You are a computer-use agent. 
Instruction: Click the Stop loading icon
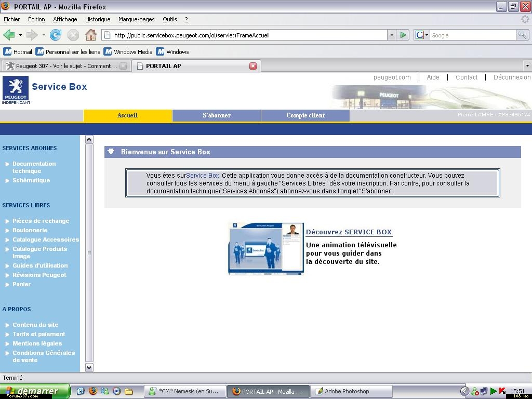click(x=73, y=35)
